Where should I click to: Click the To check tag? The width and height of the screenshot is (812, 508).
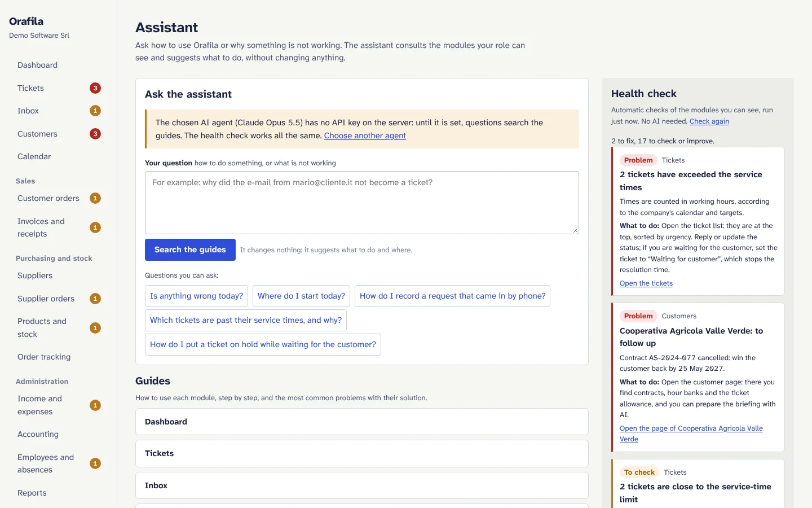coord(639,472)
